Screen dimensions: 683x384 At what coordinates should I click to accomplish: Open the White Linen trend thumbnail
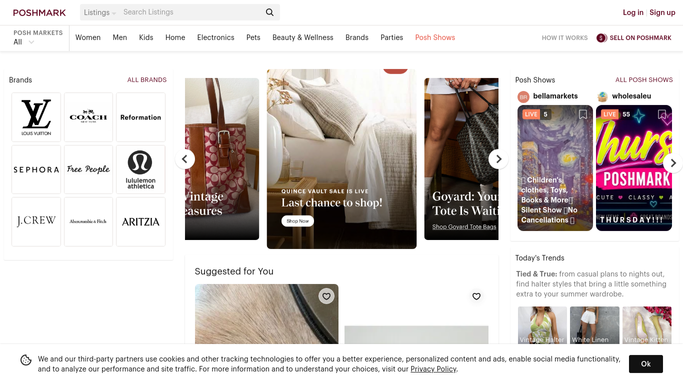tap(595, 325)
